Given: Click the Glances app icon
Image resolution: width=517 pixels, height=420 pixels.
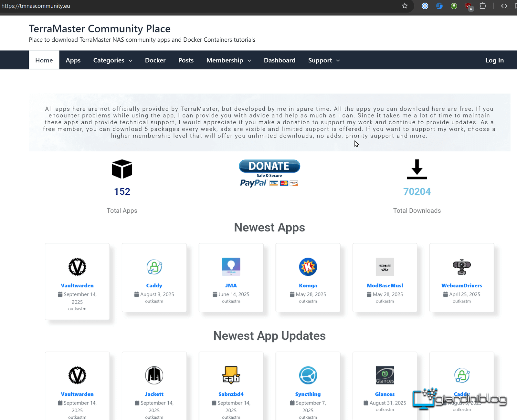Looking at the screenshot, I should coord(385,375).
